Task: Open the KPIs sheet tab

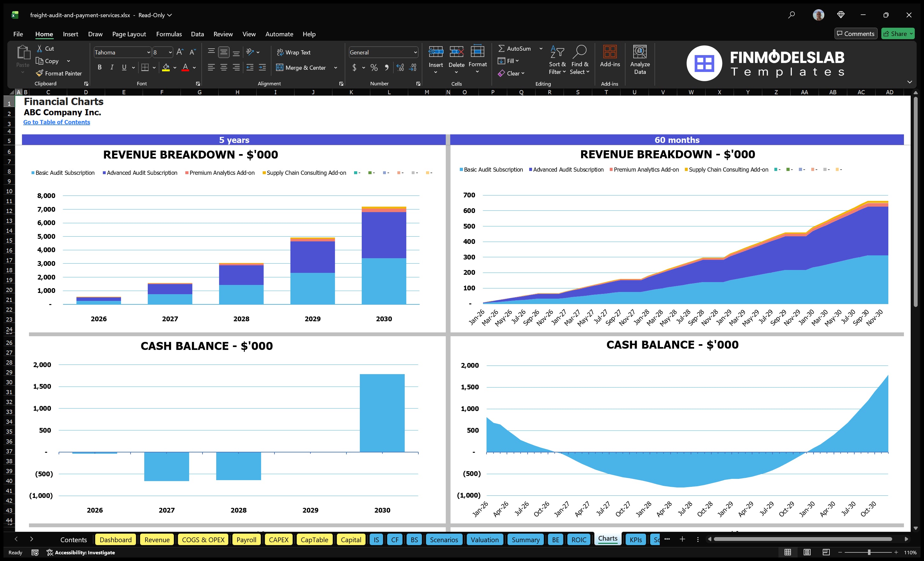Action: 636,540
